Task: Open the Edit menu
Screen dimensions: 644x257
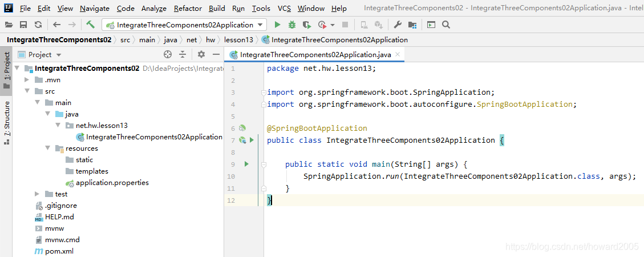Action: click(x=44, y=8)
